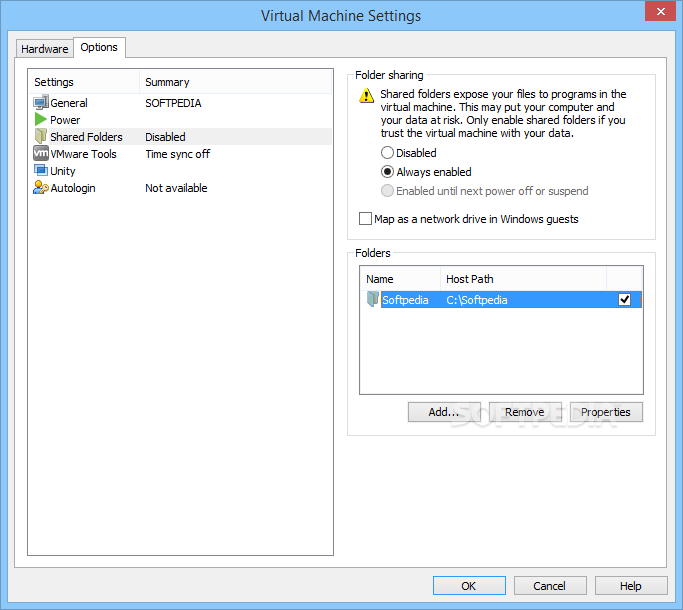This screenshot has height=610, width=683.
Task: Click Remove to delete shared folder
Action: [524, 412]
